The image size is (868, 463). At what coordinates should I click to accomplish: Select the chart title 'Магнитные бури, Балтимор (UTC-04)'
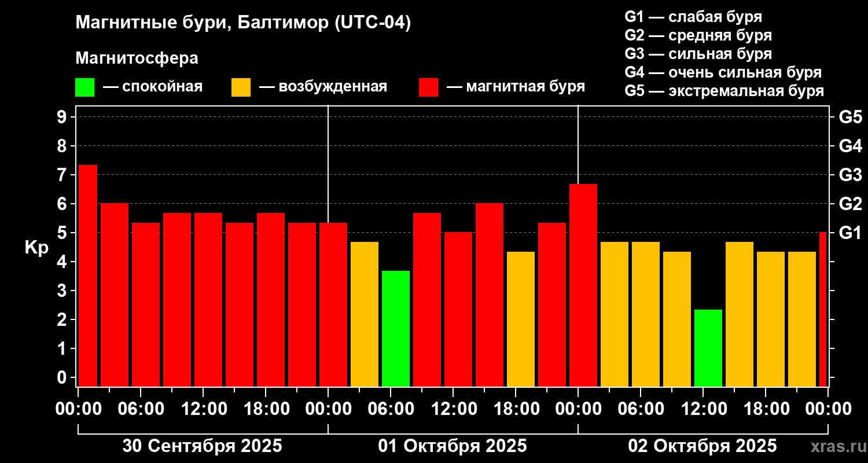click(243, 24)
